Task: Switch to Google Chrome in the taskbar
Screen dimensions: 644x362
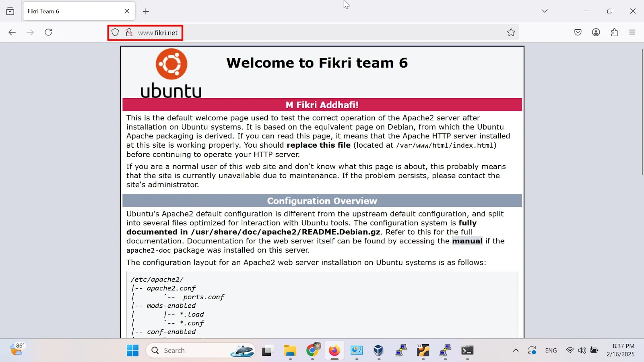Action: click(312, 351)
